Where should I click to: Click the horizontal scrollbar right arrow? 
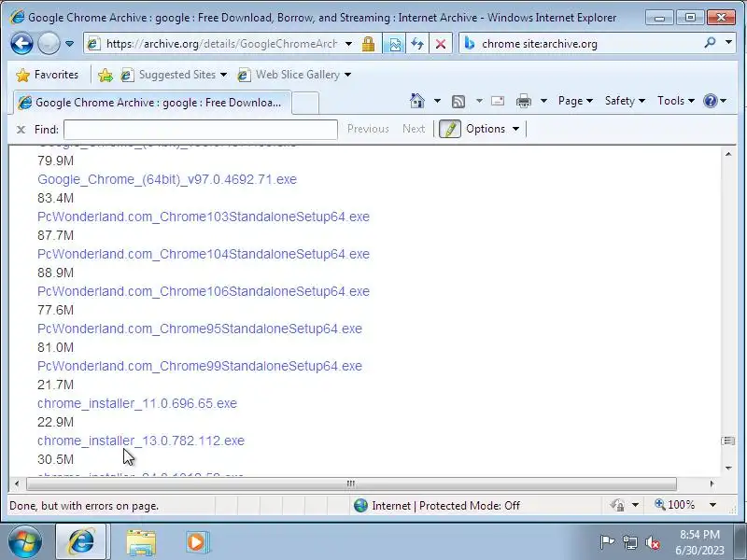712,483
